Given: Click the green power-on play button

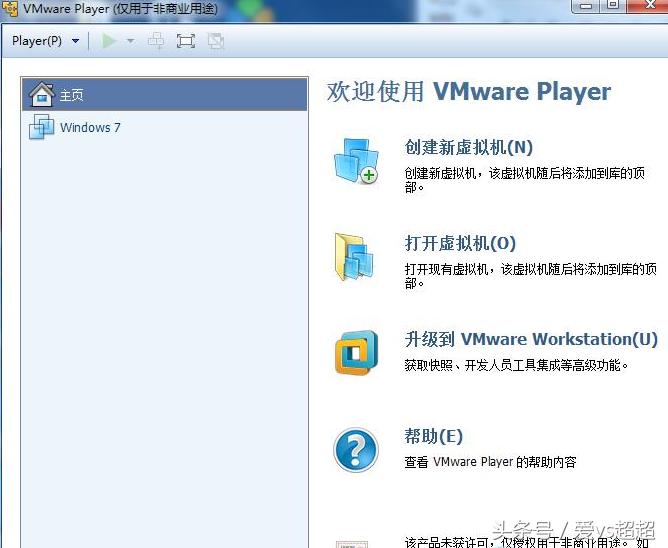Looking at the screenshot, I should (x=109, y=41).
